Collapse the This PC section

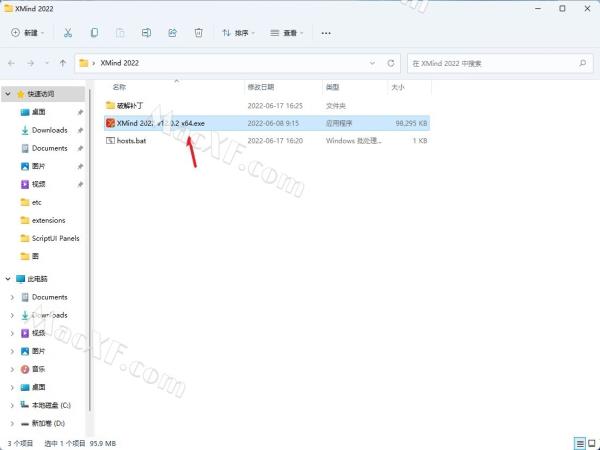point(8,279)
